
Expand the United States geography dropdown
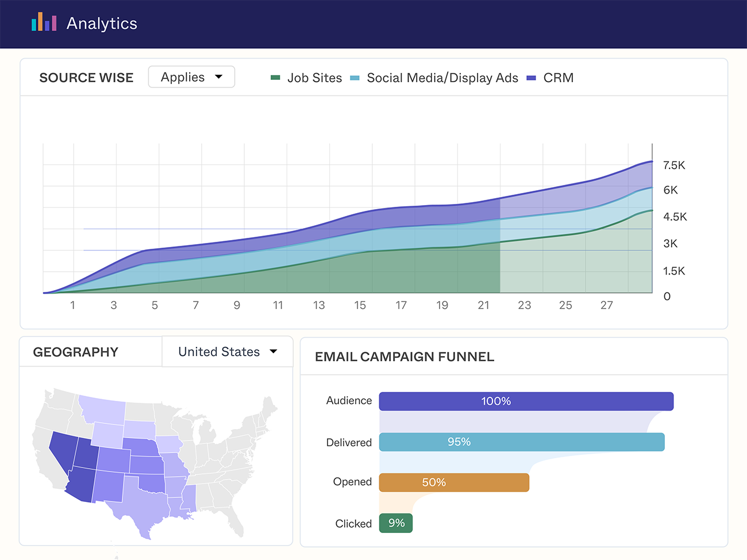click(x=227, y=352)
